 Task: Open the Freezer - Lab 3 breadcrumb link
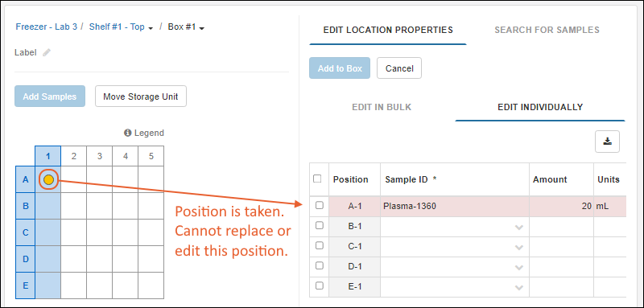click(47, 27)
